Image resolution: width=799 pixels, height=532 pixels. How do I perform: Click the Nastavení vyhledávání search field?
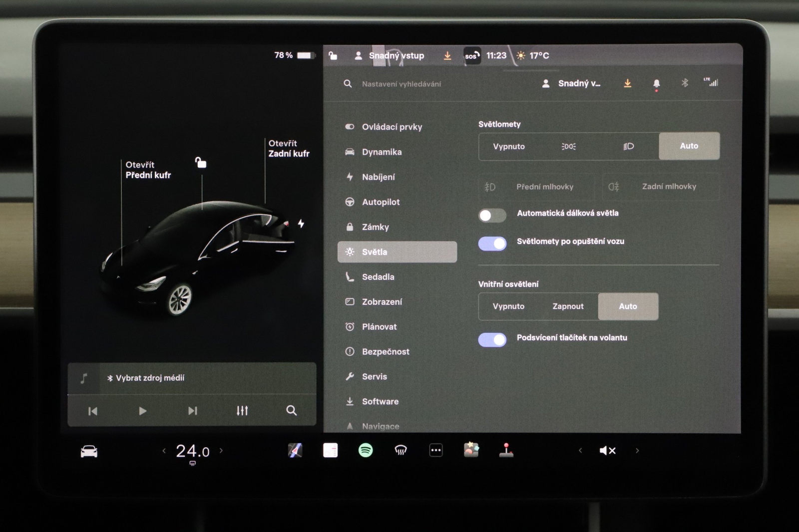(x=401, y=84)
